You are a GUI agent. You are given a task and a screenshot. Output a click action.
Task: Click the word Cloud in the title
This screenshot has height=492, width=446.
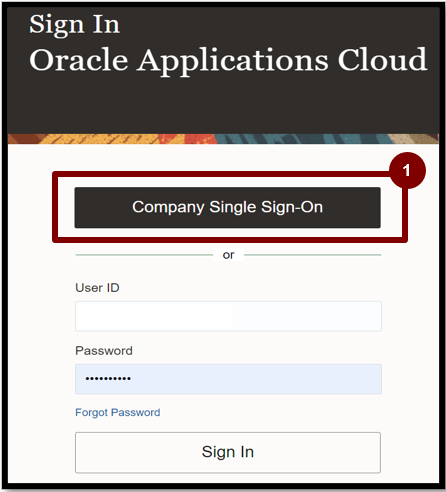tap(383, 60)
